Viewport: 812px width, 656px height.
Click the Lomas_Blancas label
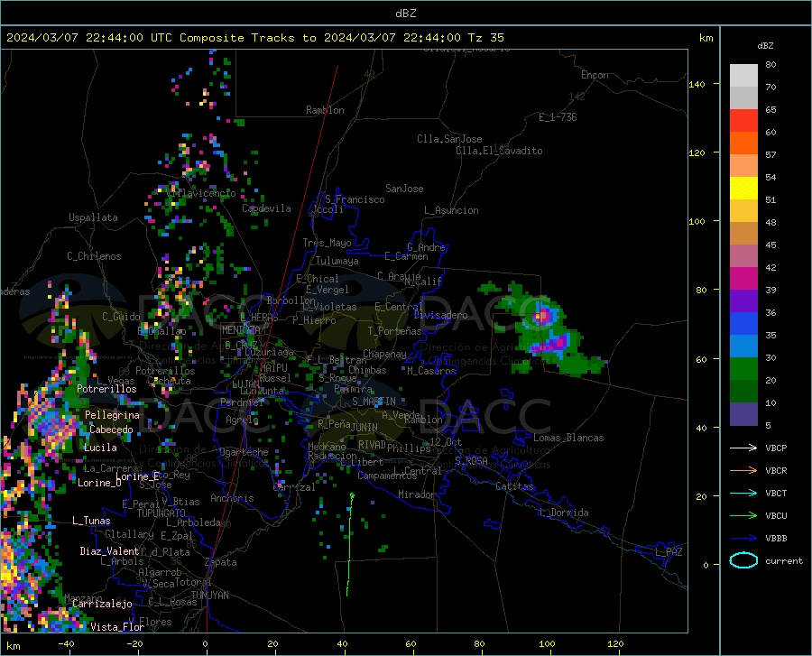click(x=568, y=438)
